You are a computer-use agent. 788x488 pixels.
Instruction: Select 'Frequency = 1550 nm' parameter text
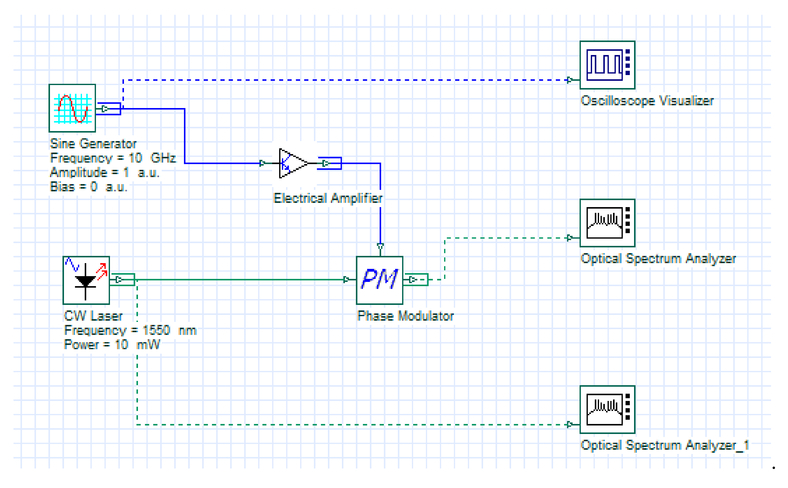point(130,331)
